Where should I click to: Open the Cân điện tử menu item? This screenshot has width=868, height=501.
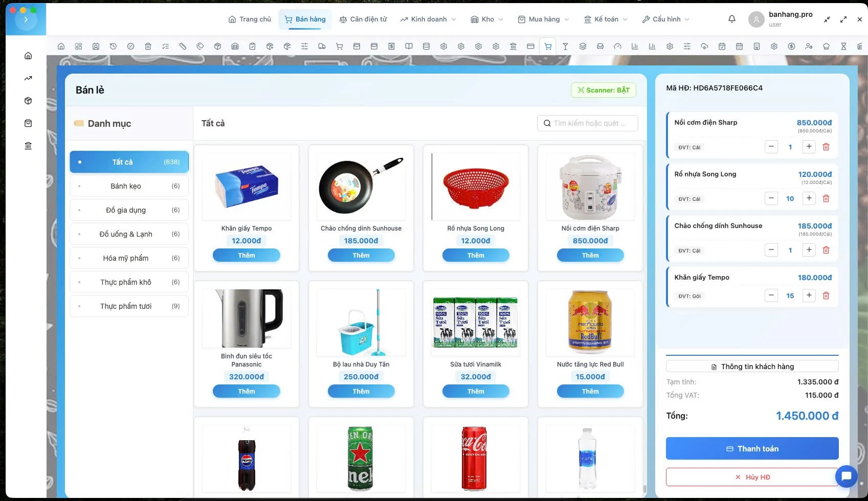tap(363, 19)
